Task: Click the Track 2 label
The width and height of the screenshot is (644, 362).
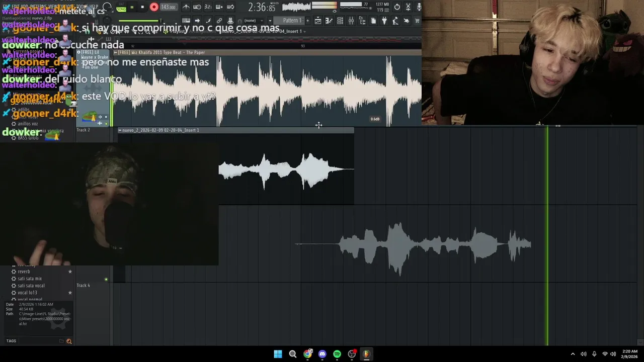Action: coord(83,130)
